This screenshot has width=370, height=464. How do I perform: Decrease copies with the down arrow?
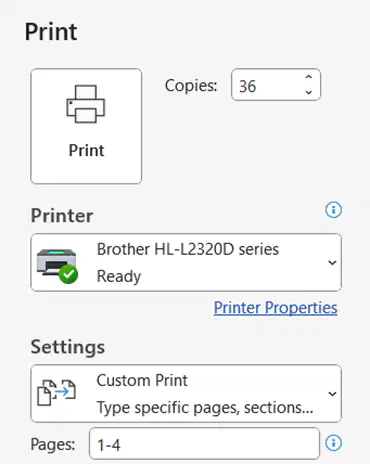click(x=309, y=92)
